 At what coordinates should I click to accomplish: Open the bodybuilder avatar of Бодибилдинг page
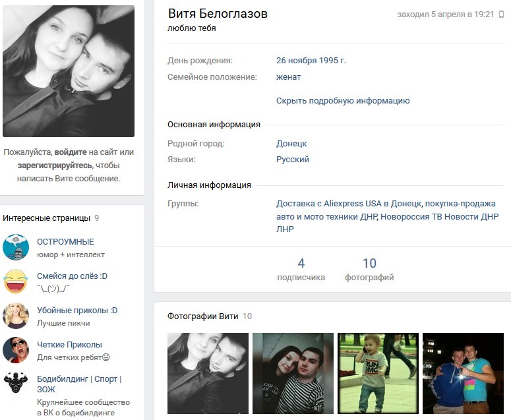16,383
